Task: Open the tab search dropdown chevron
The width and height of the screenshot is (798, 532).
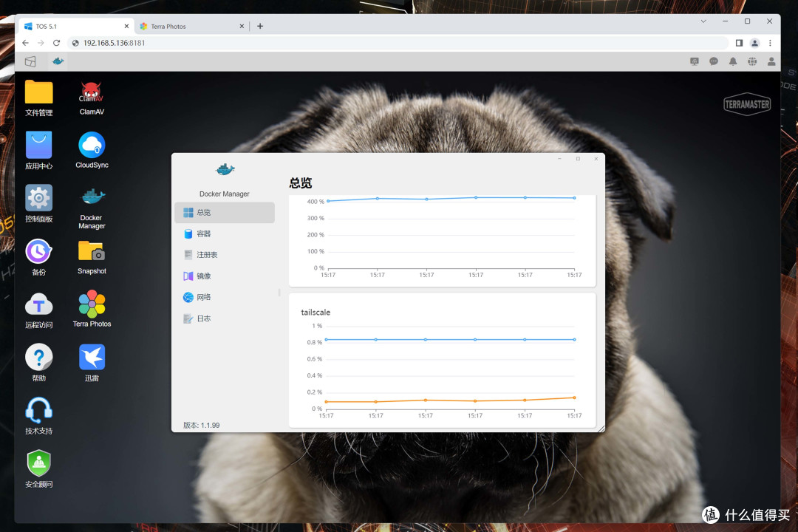Action: 703,21
